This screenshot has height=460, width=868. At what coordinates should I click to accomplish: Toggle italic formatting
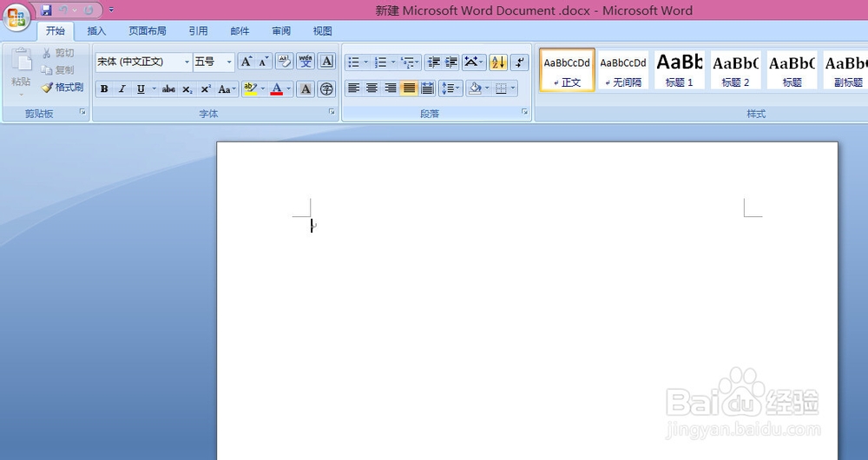[122, 89]
